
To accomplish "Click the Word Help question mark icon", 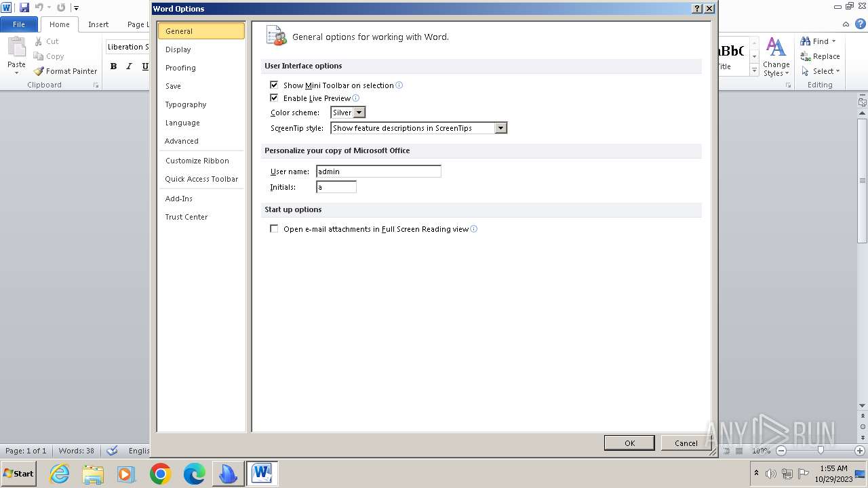I will click(x=861, y=24).
